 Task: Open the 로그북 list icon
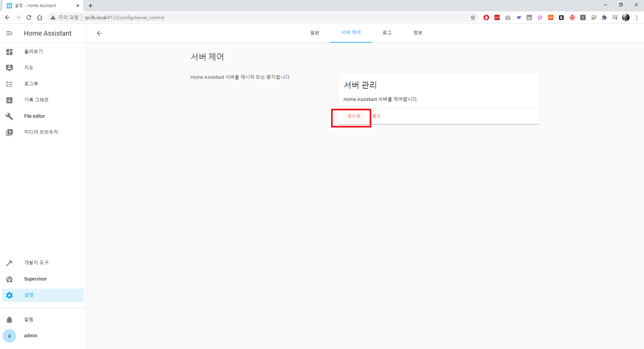(x=9, y=84)
